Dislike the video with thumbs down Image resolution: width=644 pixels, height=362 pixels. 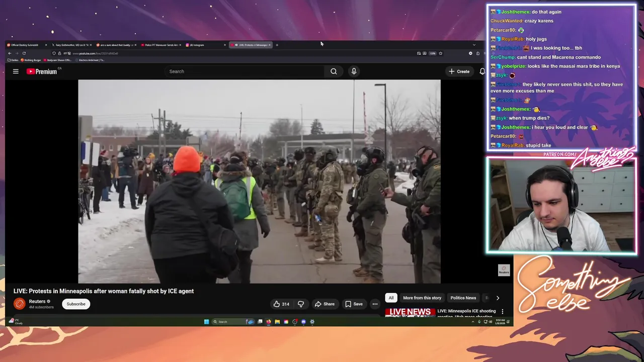click(301, 304)
